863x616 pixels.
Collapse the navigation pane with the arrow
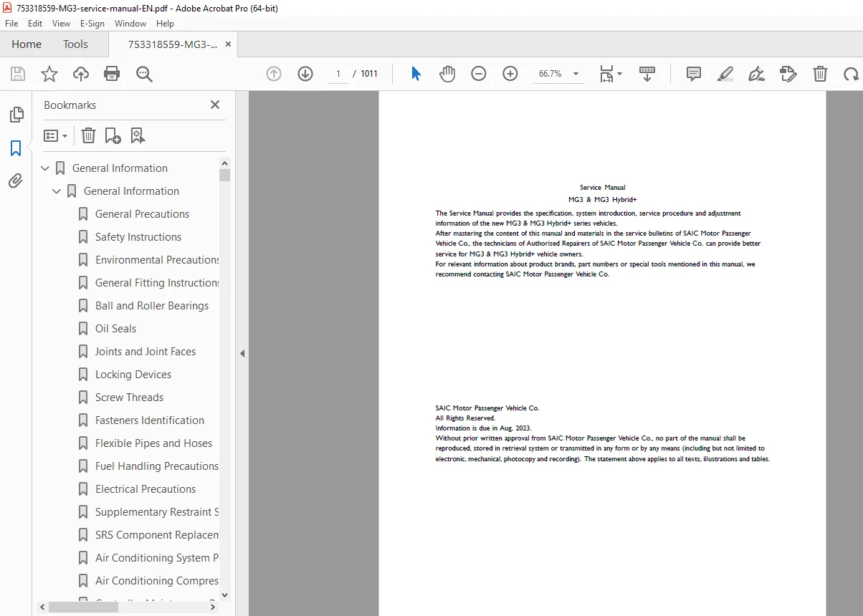(x=242, y=353)
